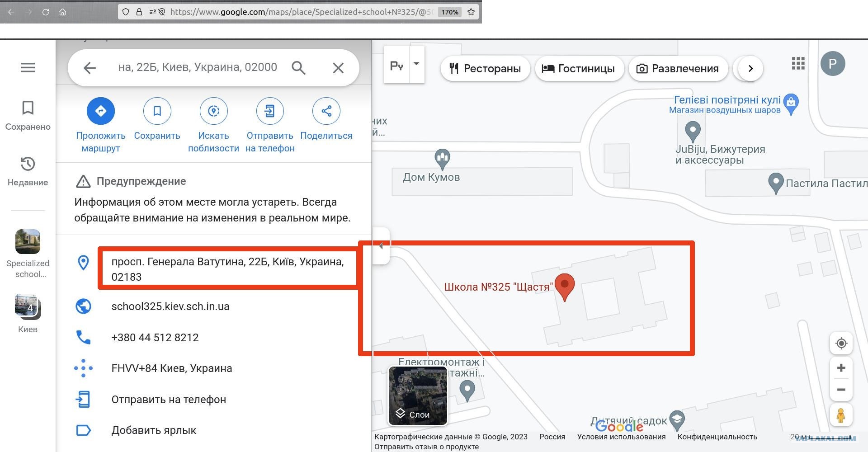Select the balloon shop map marker
Screen dimensions: 868x452
pyautogui.click(x=791, y=104)
